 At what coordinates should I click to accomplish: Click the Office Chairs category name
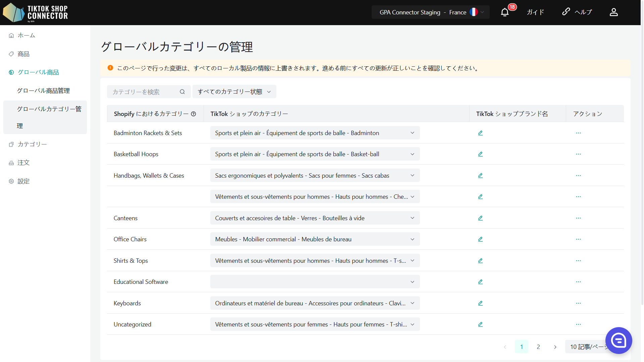click(x=130, y=239)
